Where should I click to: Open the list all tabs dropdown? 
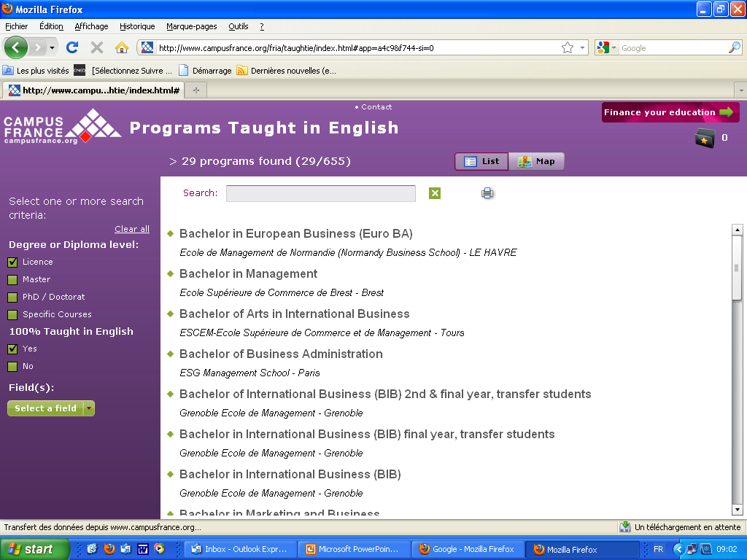741,90
